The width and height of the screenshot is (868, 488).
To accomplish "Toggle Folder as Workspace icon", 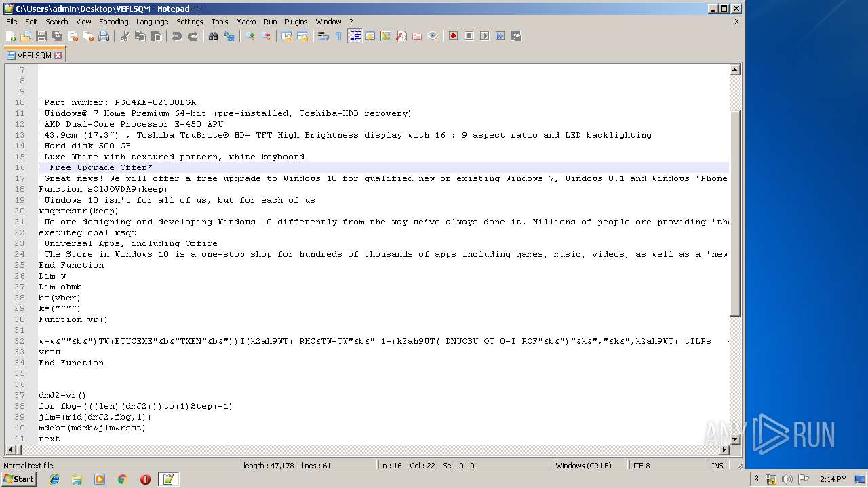I will coord(417,36).
